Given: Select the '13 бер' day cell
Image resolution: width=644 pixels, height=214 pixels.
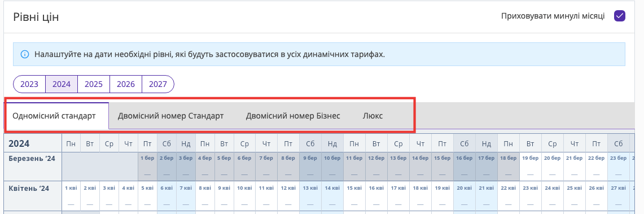Looking at the screenshot, I should click(398, 167).
